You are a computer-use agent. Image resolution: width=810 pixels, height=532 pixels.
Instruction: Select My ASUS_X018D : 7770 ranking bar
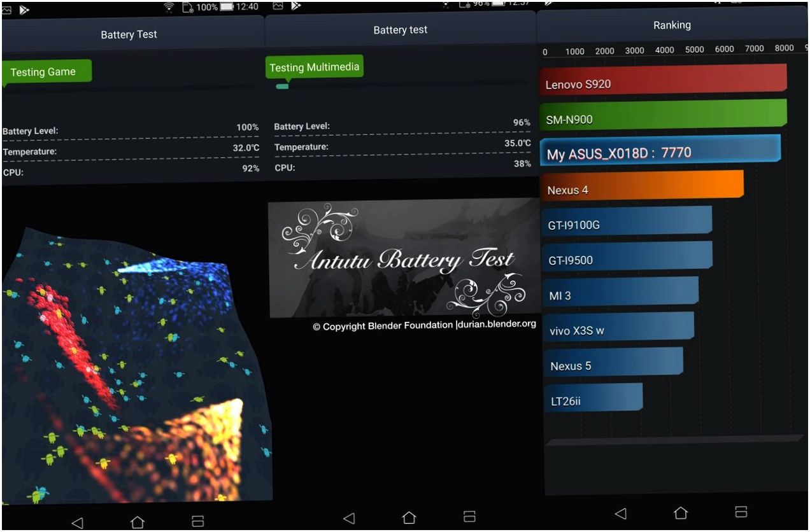click(x=660, y=150)
